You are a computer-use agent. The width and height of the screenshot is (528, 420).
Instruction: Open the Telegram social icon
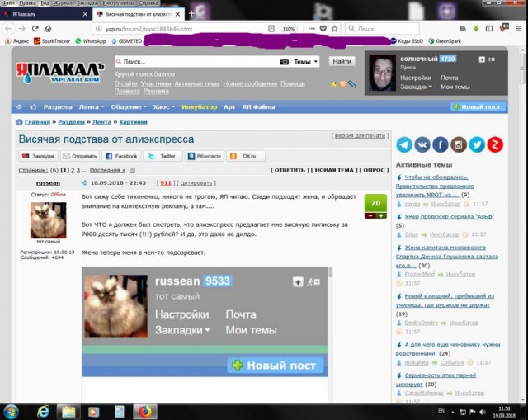[404, 145]
